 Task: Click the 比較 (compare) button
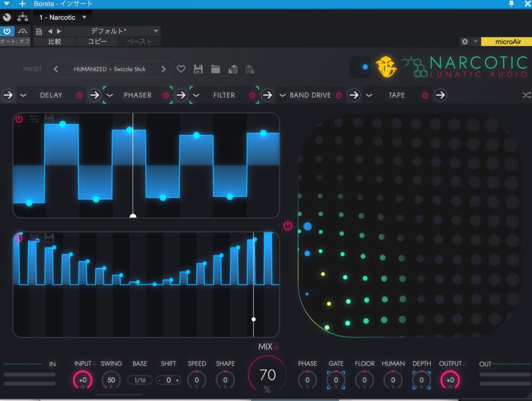[55, 42]
